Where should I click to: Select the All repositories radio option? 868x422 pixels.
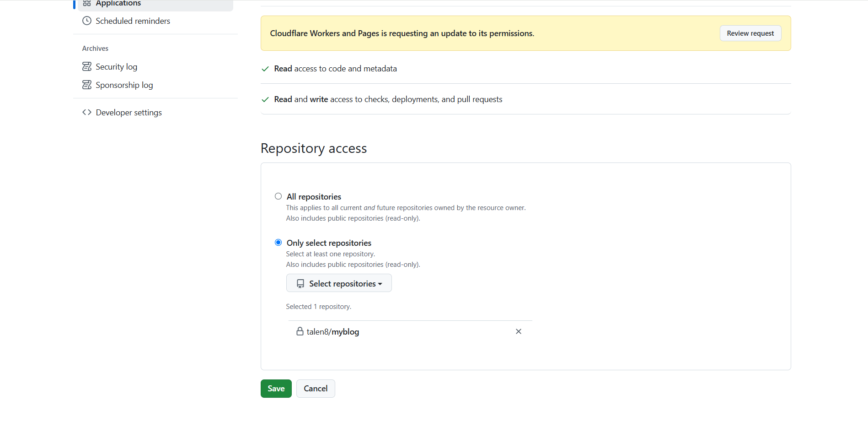[278, 196]
